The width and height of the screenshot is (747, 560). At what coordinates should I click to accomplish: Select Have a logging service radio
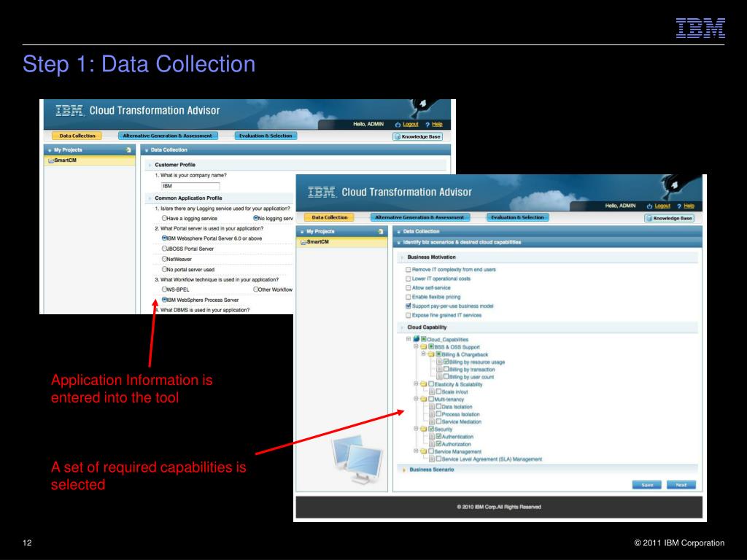tap(164, 218)
